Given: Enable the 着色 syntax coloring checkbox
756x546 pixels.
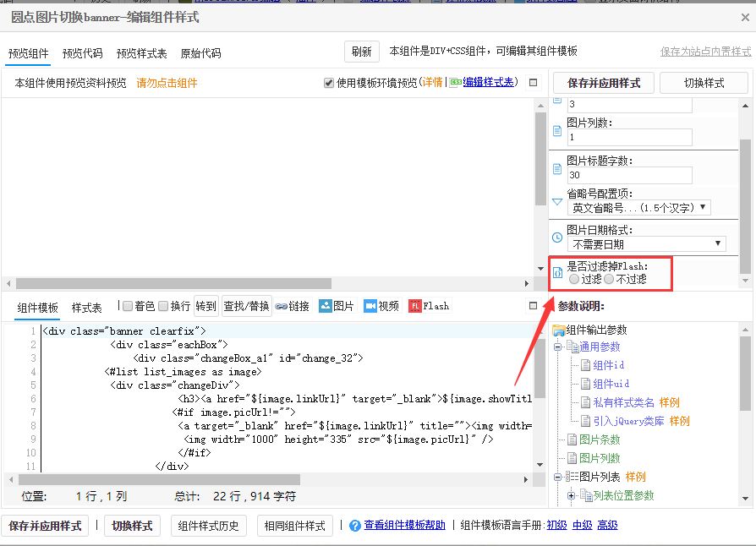Looking at the screenshot, I should [x=128, y=306].
